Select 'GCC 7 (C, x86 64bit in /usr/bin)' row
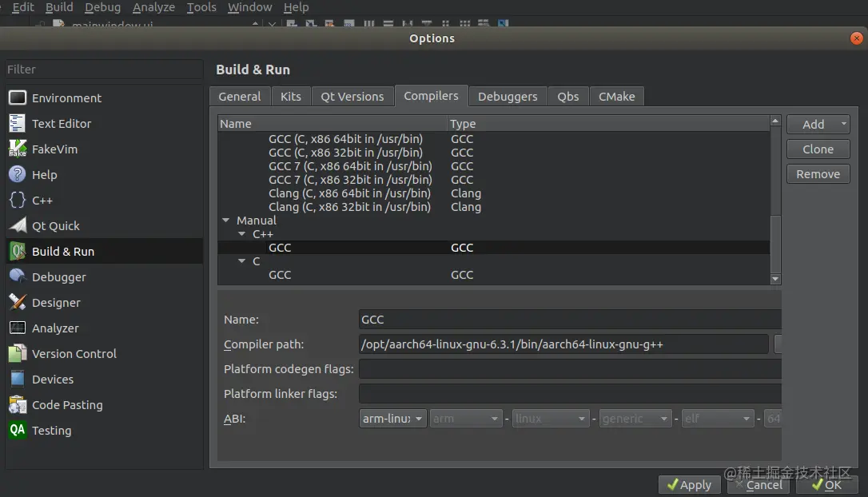 [493, 166]
